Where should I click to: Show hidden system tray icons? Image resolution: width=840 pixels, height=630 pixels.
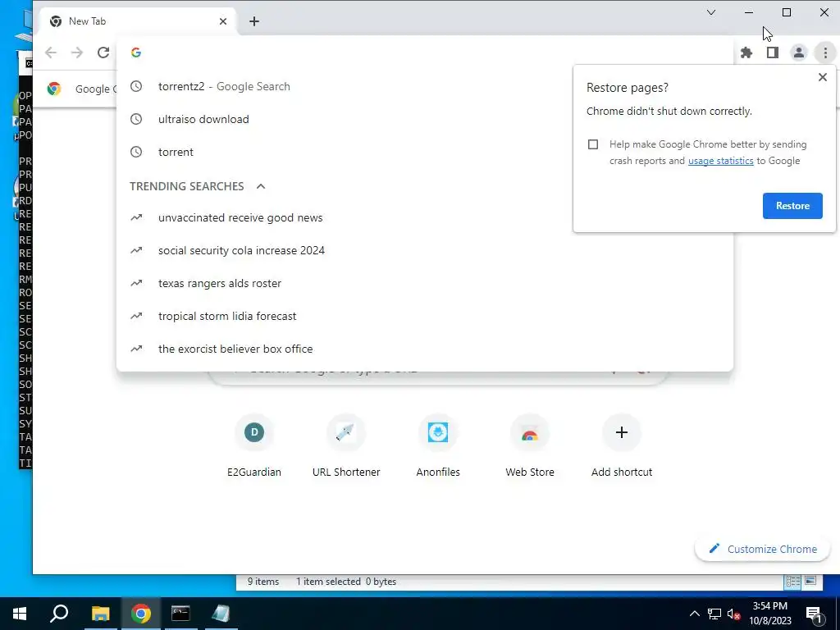coord(694,614)
